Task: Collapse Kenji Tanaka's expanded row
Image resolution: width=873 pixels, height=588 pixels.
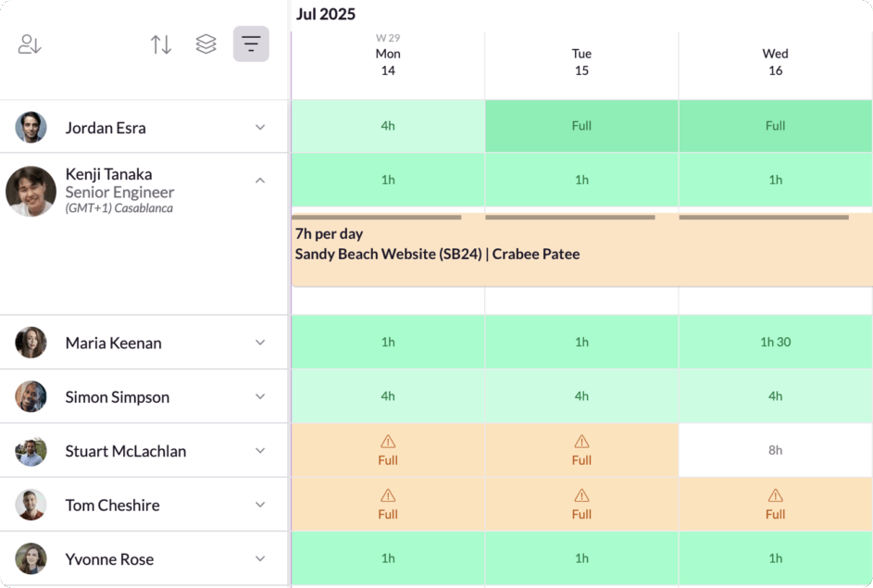Action: tap(260, 181)
